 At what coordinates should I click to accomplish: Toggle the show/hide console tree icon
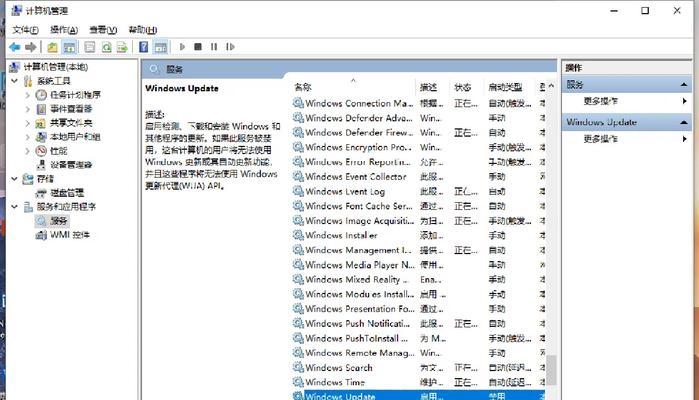pos(69,47)
